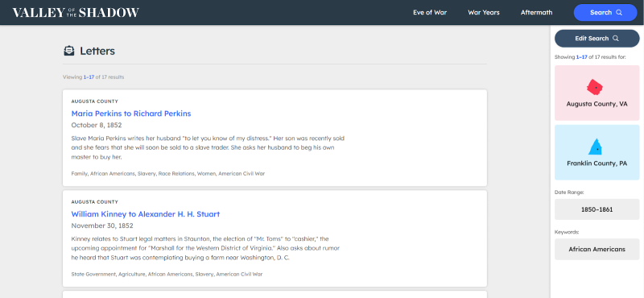This screenshot has width=644, height=298.
Task: Click the keyword line starting with State Government
Action: (x=167, y=274)
